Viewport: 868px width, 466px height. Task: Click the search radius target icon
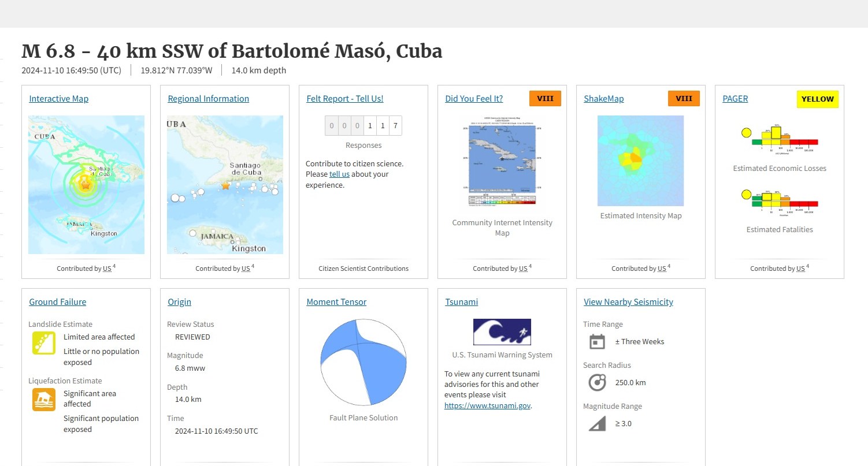click(597, 382)
